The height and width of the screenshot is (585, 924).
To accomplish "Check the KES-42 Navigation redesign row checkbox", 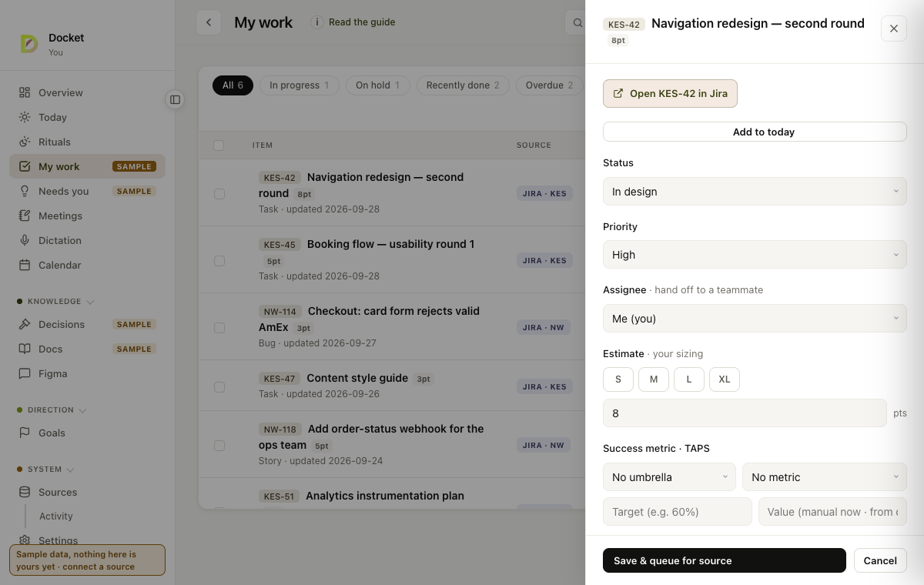I will pos(219,193).
